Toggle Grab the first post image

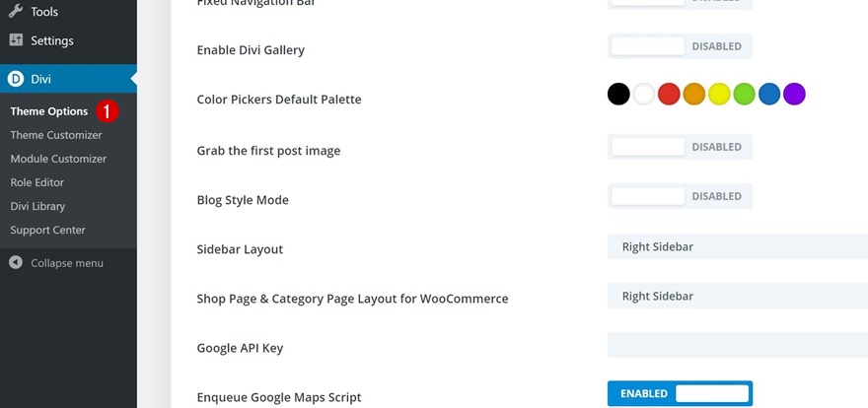[680, 147]
